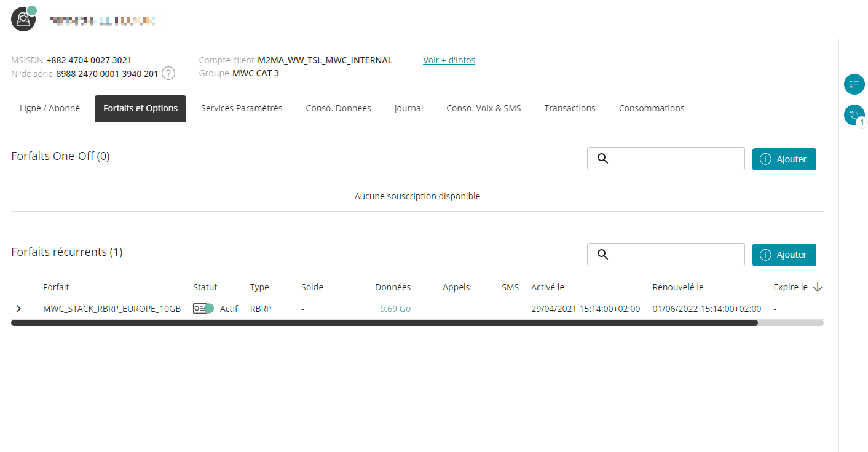This screenshot has height=452, width=868.
Task: Click the user avatar icon at top left
Action: point(23,19)
